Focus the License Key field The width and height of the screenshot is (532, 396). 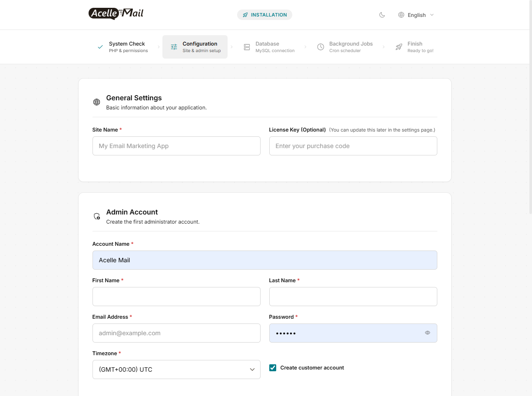[x=353, y=146]
